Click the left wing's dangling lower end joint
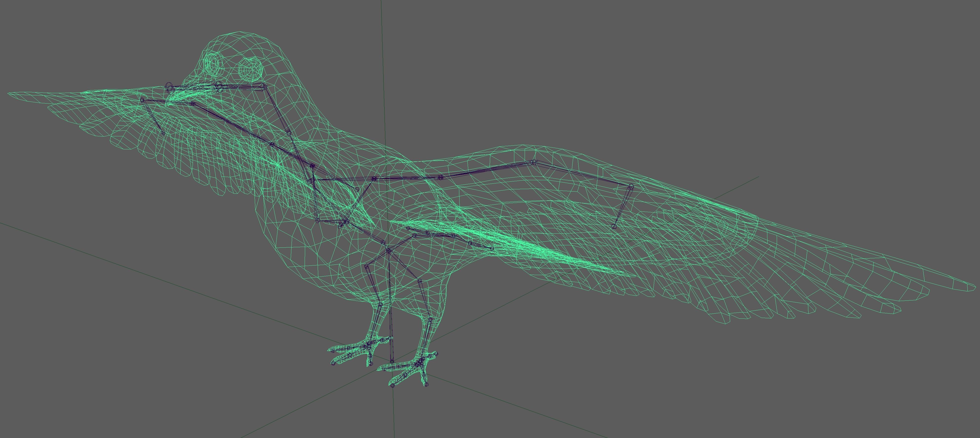980x438 pixels. [163, 133]
